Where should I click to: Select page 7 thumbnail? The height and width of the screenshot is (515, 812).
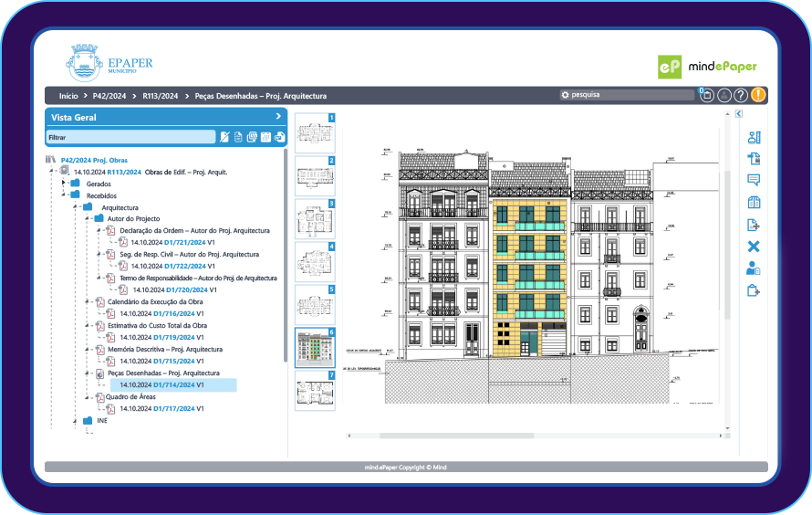pyautogui.click(x=316, y=391)
